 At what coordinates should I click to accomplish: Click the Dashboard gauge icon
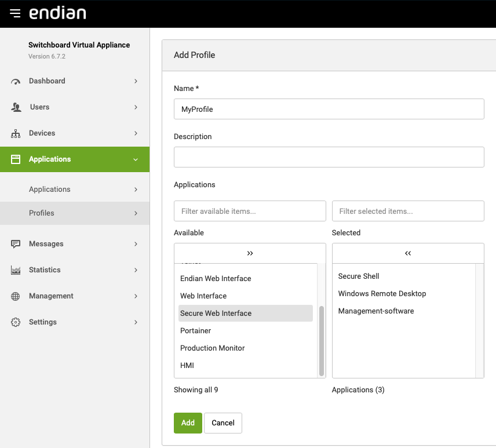tap(16, 81)
